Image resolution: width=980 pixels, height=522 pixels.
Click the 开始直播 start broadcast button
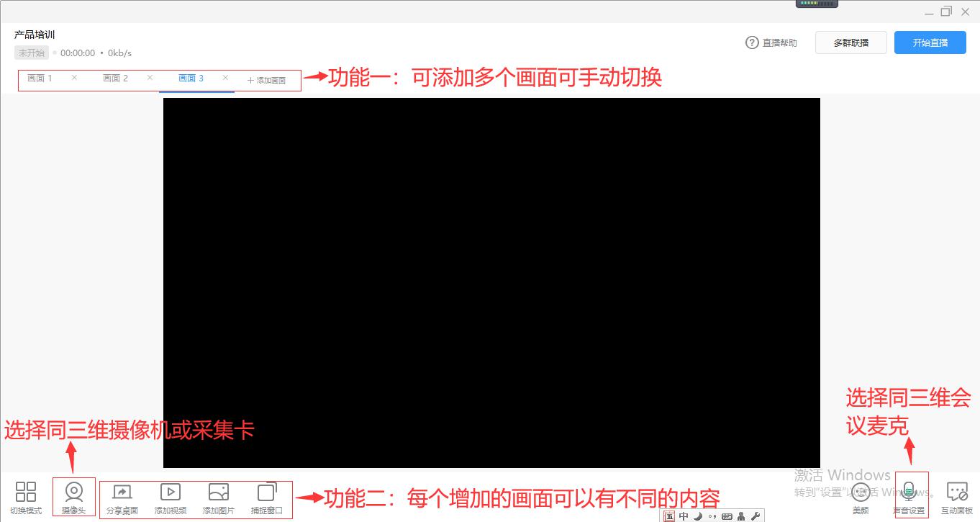coord(930,42)
